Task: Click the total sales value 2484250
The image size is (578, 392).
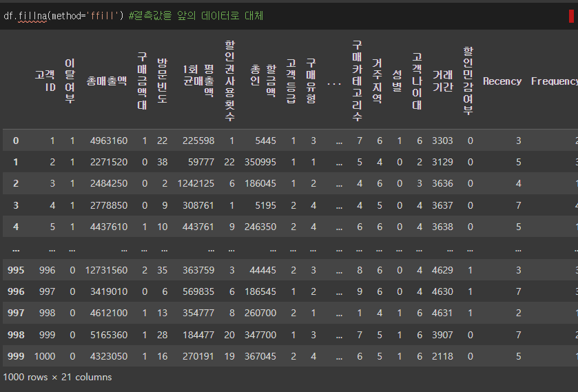Action: (x=109, y=183)
